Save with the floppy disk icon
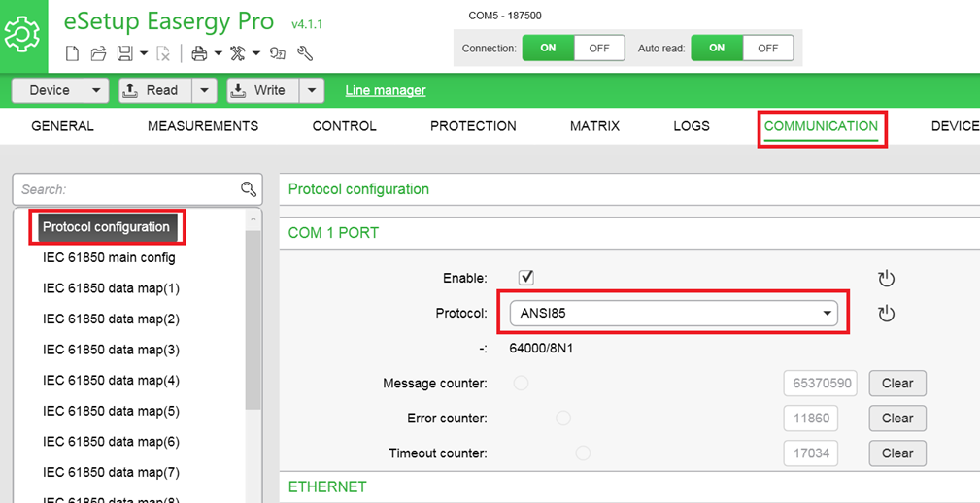Viewport: 980px width, 503px height. 125,53
